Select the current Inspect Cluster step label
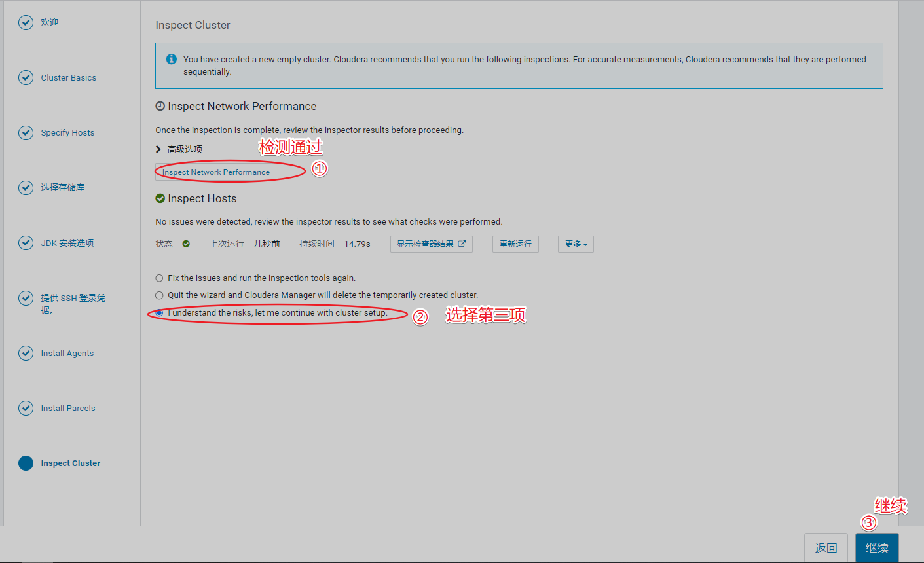 tap(71, 463)
